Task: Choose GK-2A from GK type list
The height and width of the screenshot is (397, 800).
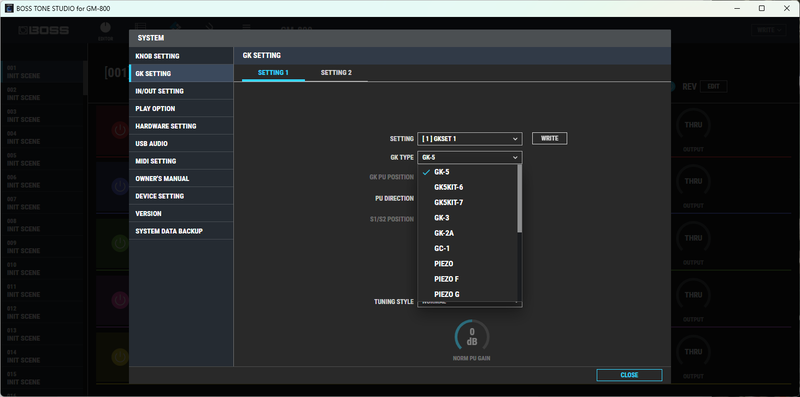Action: (x=468, y=233)
